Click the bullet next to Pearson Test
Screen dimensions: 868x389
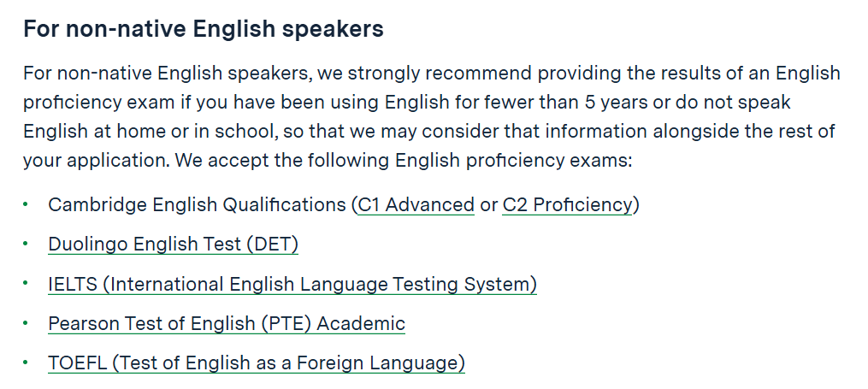point(26,322)
